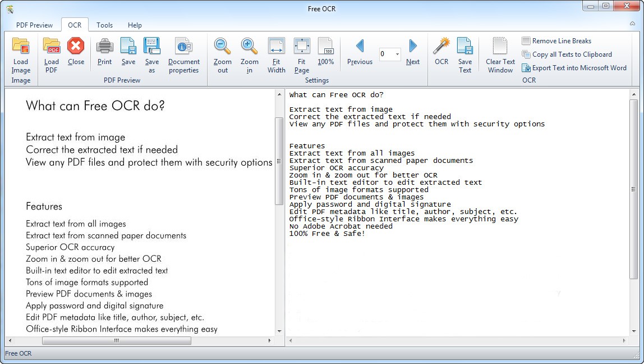644x364 pixels.
Task: Click the Zoom out magnifier
Action: click(x=222, y=46)
